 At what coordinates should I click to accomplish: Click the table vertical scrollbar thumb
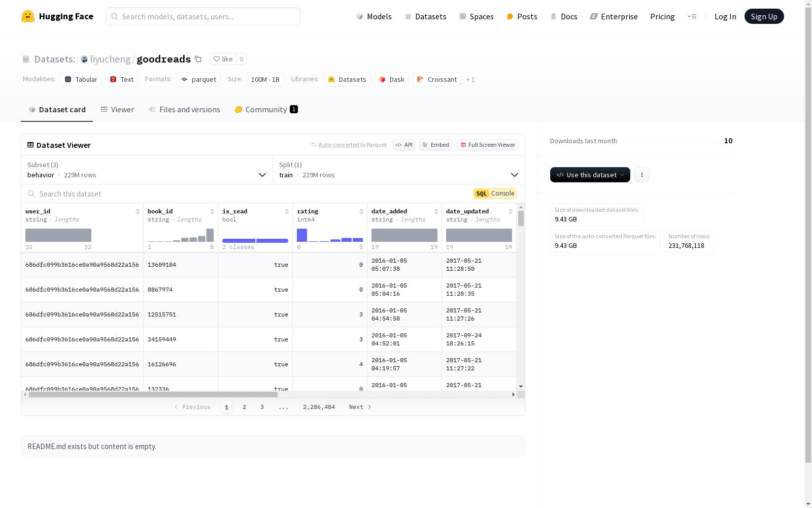(x=521, y=218)
